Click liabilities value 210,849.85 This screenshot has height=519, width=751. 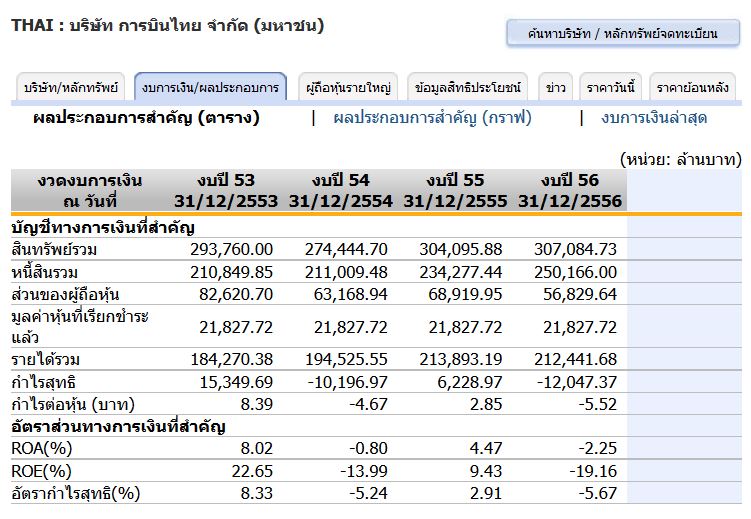coord(231,272)
